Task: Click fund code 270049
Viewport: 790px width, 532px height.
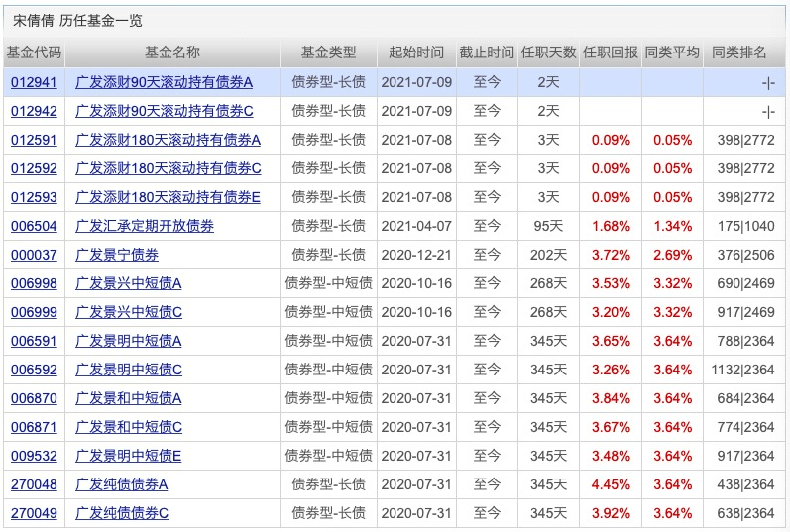Action: click(34, 513)
